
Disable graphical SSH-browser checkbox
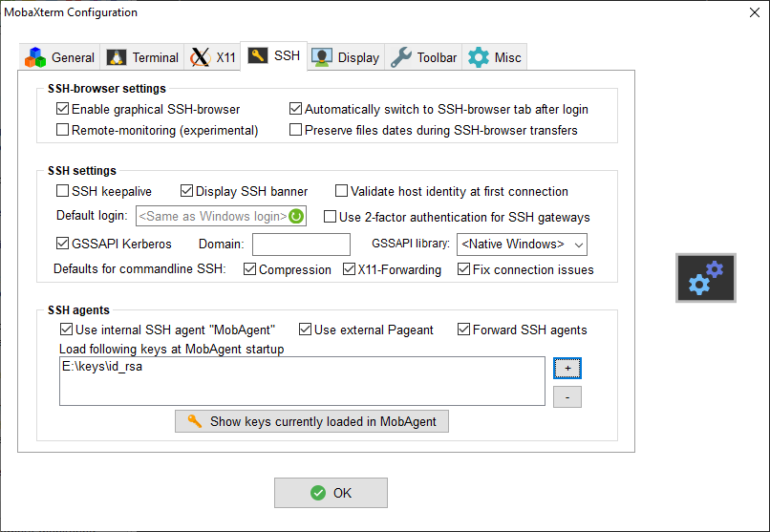tap(62, 109)
